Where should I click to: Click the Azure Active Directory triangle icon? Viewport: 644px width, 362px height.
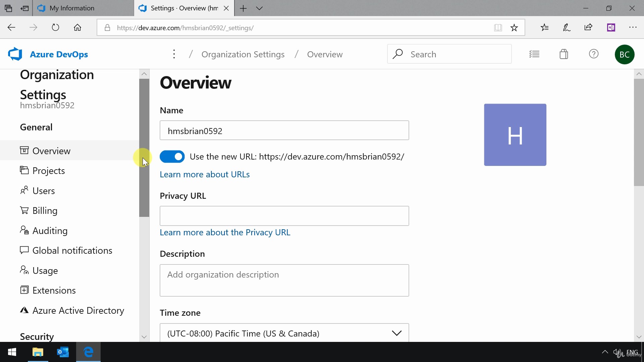click(x=24, y=310)
